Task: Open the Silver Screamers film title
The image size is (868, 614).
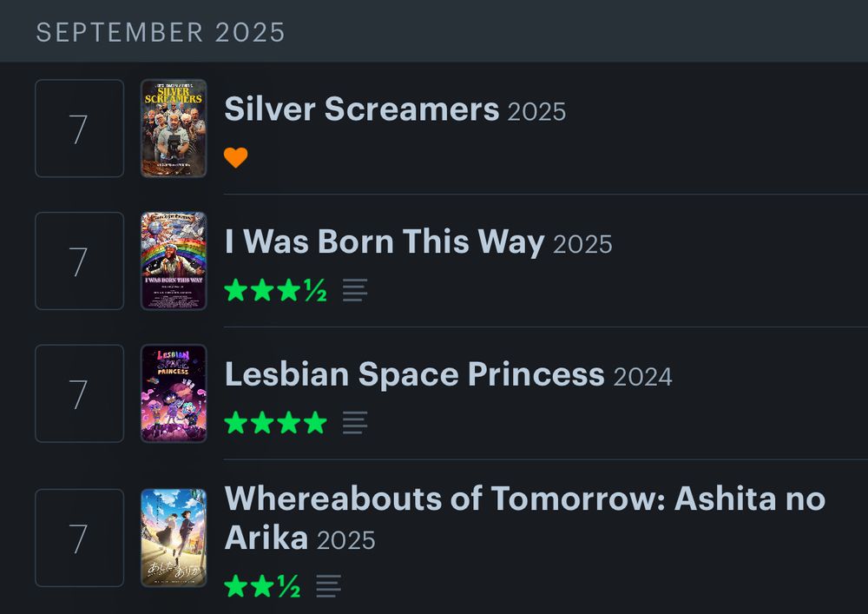Action: point(361,109)
